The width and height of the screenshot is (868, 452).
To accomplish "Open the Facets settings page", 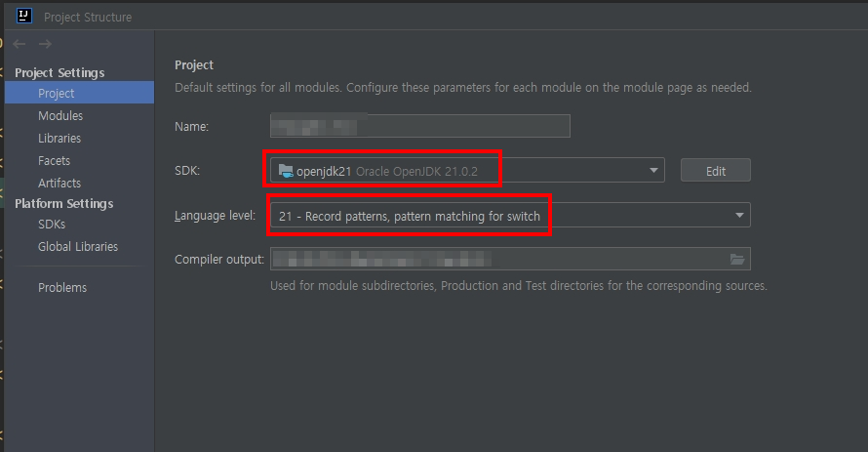I will [54, 161].
